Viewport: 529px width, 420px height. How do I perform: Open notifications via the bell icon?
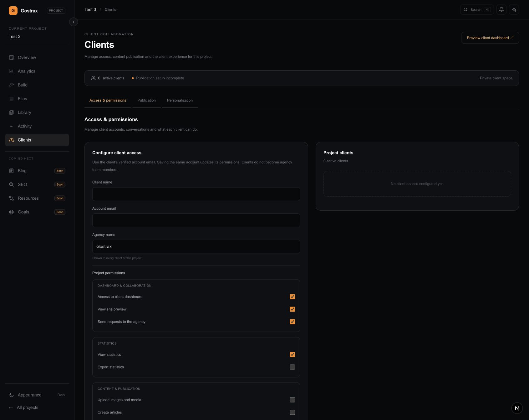click(x=501, y=10)
